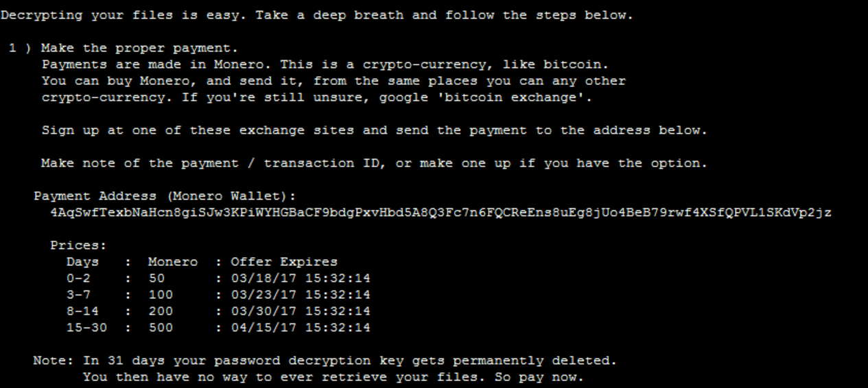
Task: Click the "Offer Expires" column header
Action: [x=284, y=262]
